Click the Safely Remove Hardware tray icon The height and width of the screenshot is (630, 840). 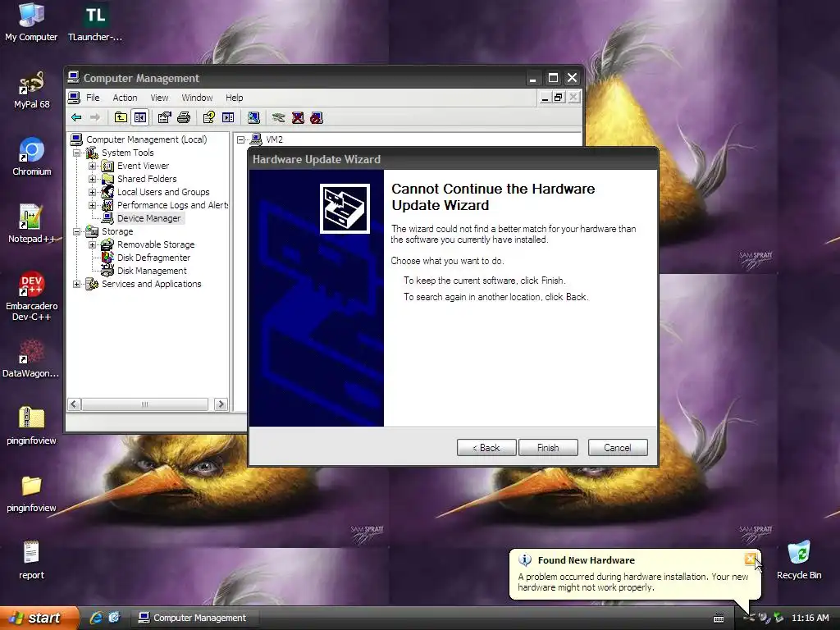point(778,618)
